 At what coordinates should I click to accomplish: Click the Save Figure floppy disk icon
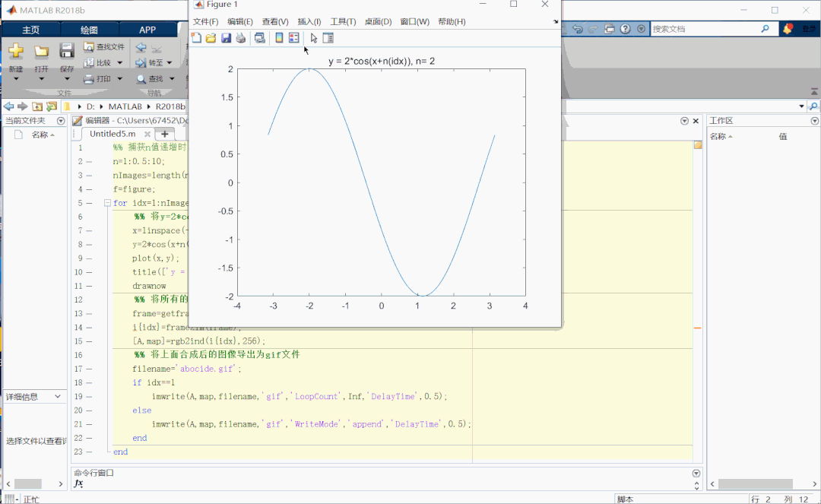point(226,38)
